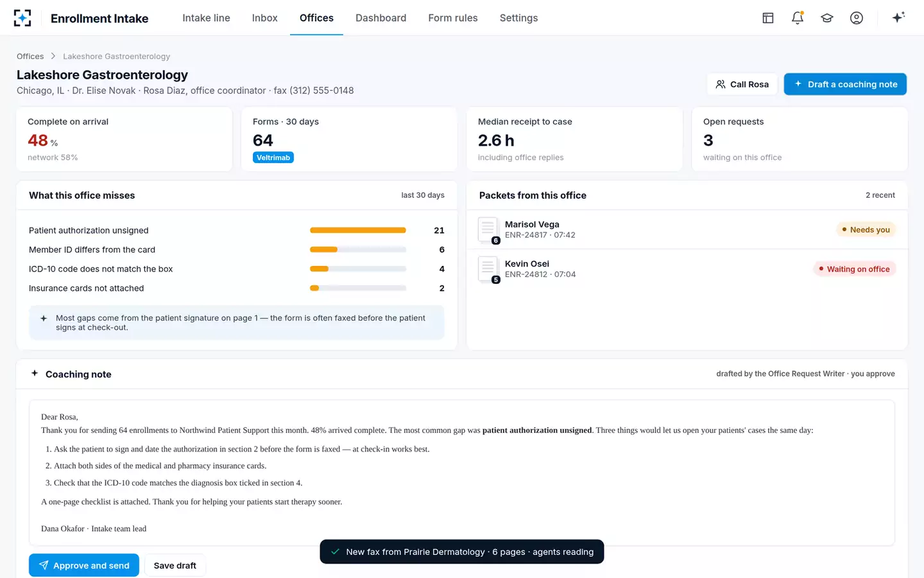Click the Complete on arrival 48 value

click(x=38, y=141)
